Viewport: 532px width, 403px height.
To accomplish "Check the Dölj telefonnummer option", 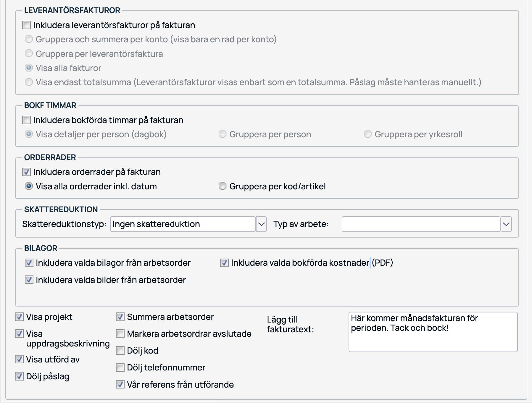I will pyautogui.click(x=120, y=367).
